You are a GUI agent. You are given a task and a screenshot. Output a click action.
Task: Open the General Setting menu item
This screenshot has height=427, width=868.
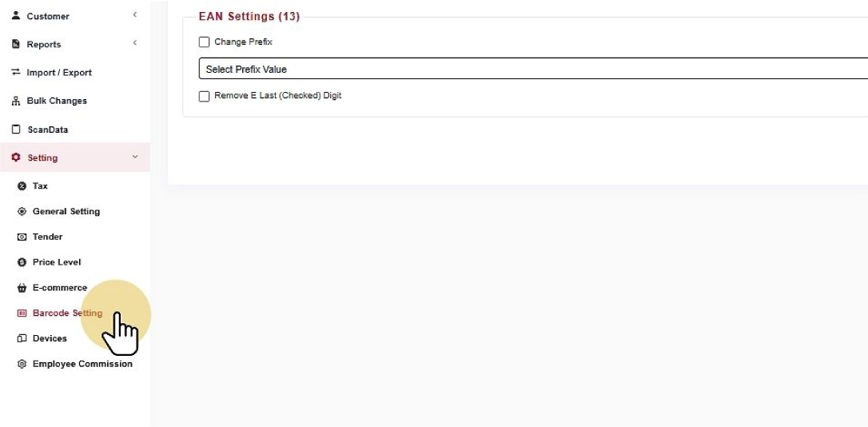(66, 211)
